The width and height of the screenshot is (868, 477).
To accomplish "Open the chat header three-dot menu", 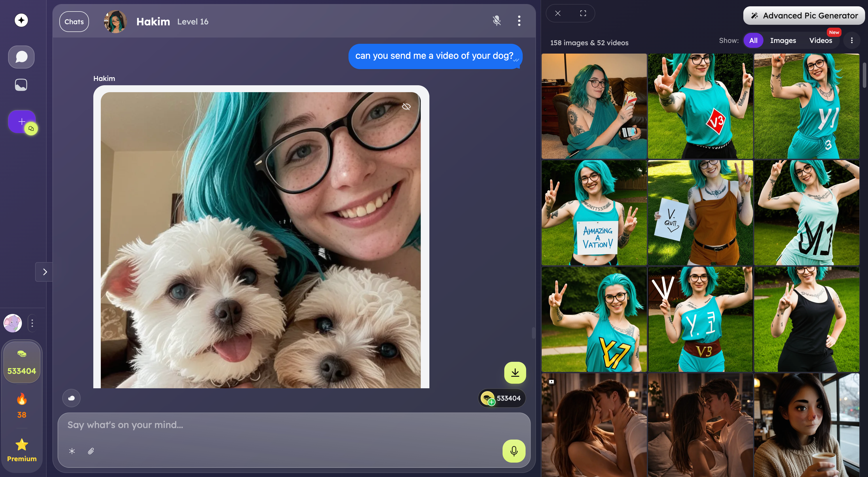I will point(519,21).
